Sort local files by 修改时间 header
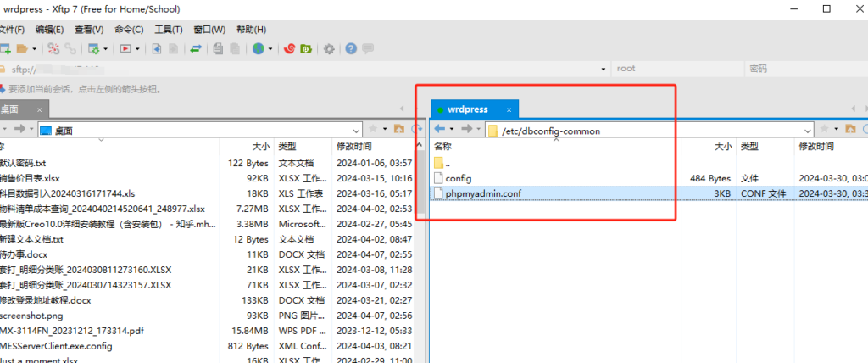Viewport: 868px width, 363px height. pos(353,147)
